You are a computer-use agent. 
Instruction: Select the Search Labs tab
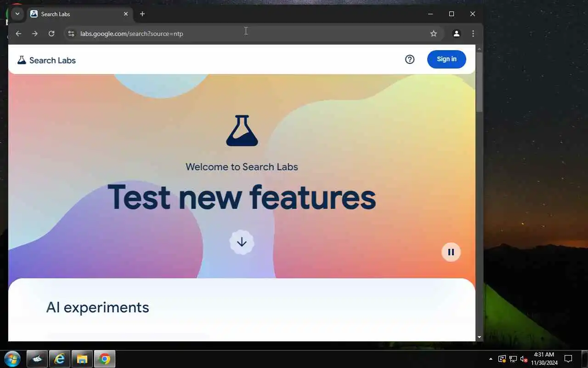click(x=79, y=14)
